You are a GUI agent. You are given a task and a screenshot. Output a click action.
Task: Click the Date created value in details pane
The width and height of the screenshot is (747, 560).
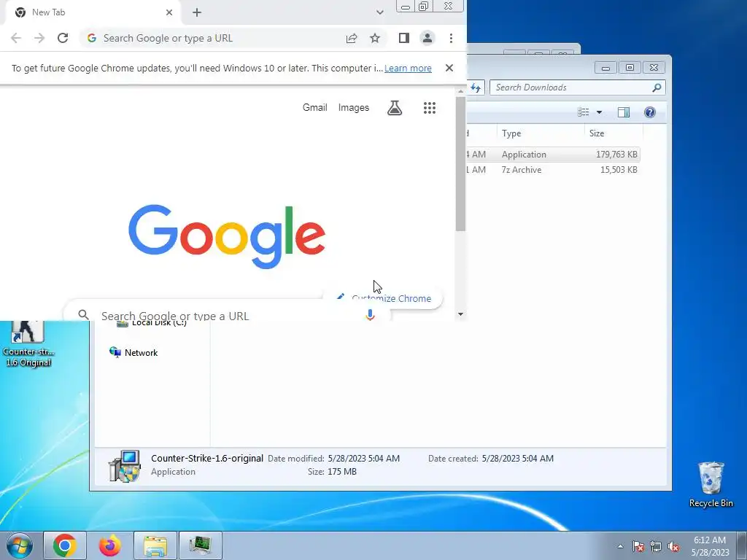tap(517, 459)
